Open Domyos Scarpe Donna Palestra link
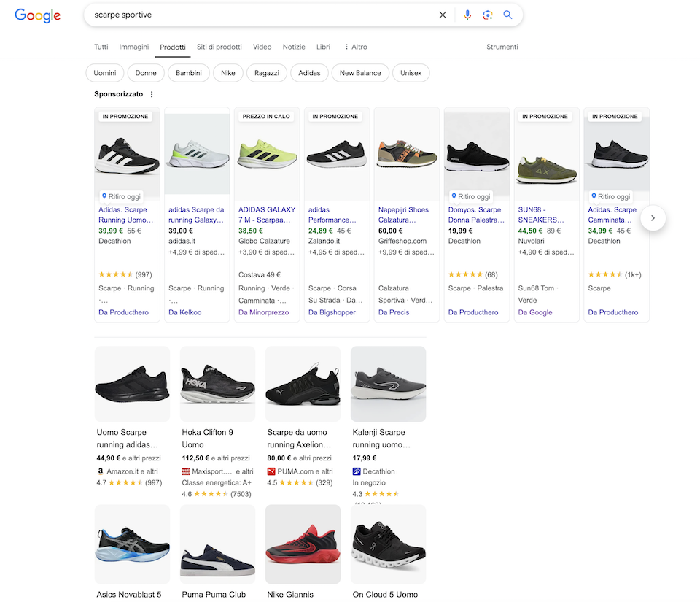This screenshot has width=700, height=602. pos(476,215)
